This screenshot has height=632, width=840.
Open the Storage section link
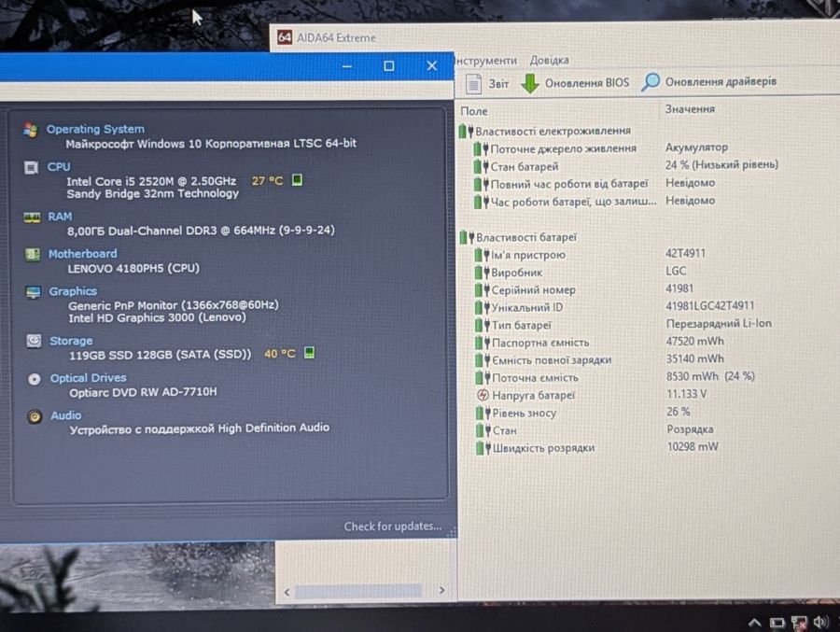pos(71,341)
